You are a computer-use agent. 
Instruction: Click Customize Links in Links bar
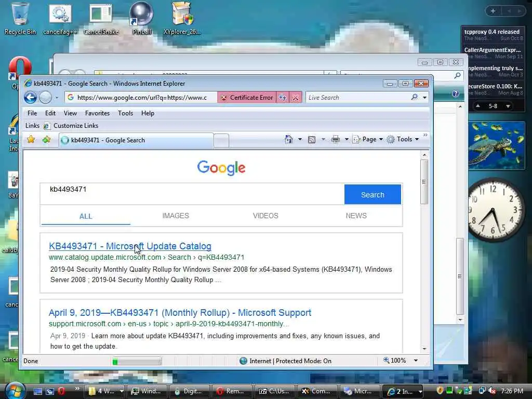click(71, 126)
